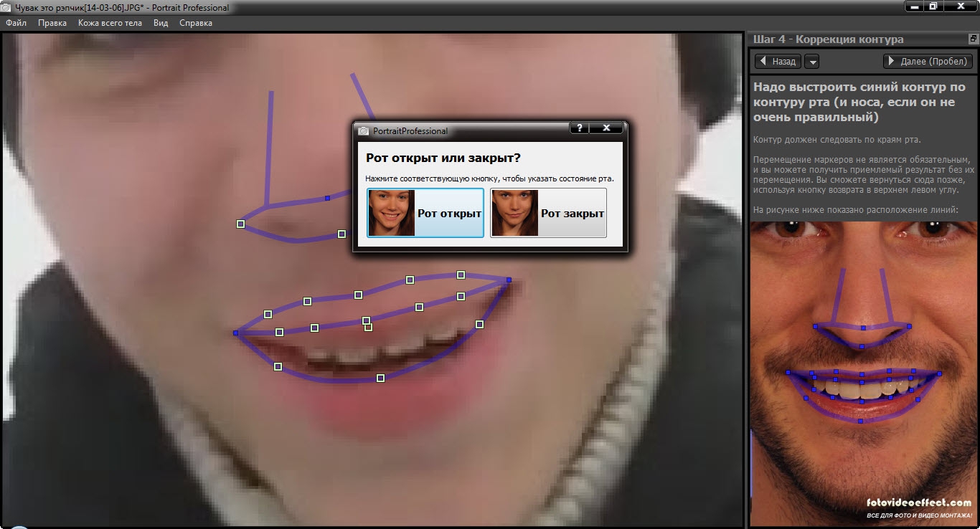Open the dropdown arrow beside 'Назад'

coord(811,62)
